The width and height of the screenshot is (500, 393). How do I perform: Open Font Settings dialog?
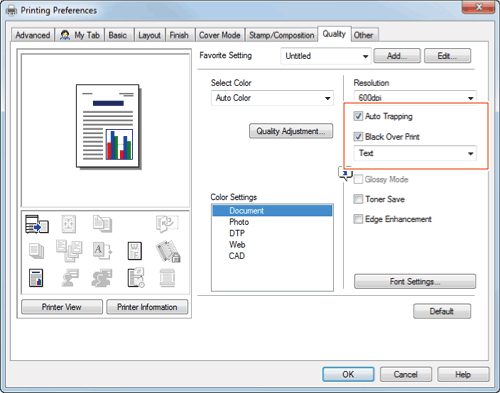415,282
